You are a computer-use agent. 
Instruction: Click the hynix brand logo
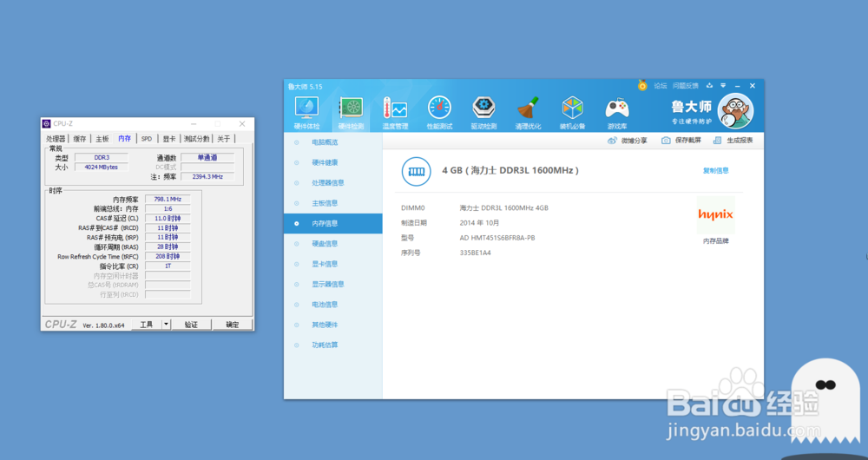716,214
